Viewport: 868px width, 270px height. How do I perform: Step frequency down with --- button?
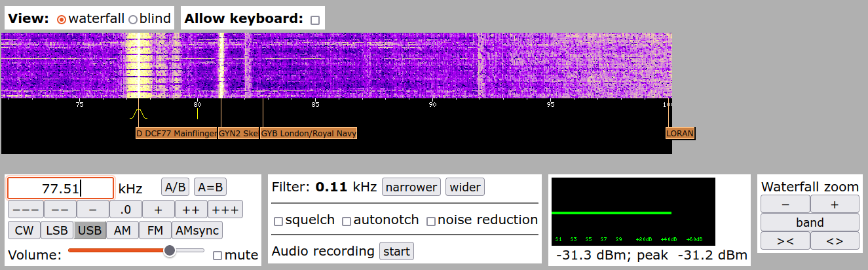coord(26,210)
